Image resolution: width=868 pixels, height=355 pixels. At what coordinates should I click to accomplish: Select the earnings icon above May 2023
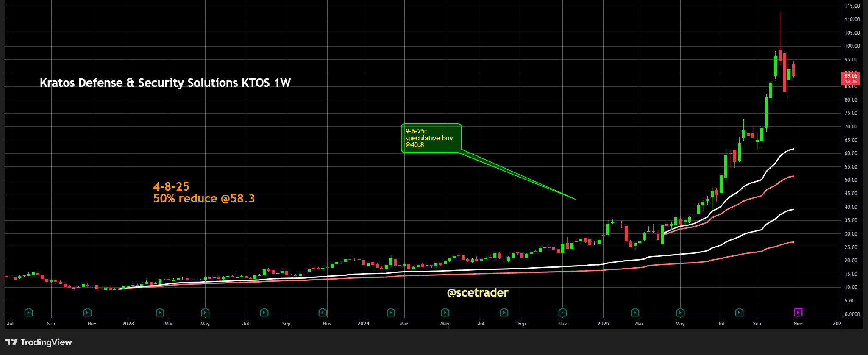(205, 313)
